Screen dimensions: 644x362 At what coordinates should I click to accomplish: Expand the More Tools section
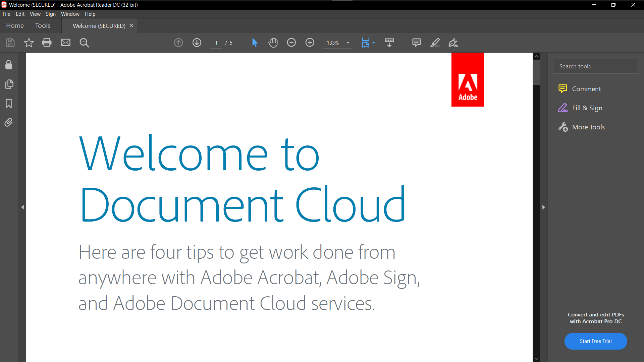coord(588,127)
